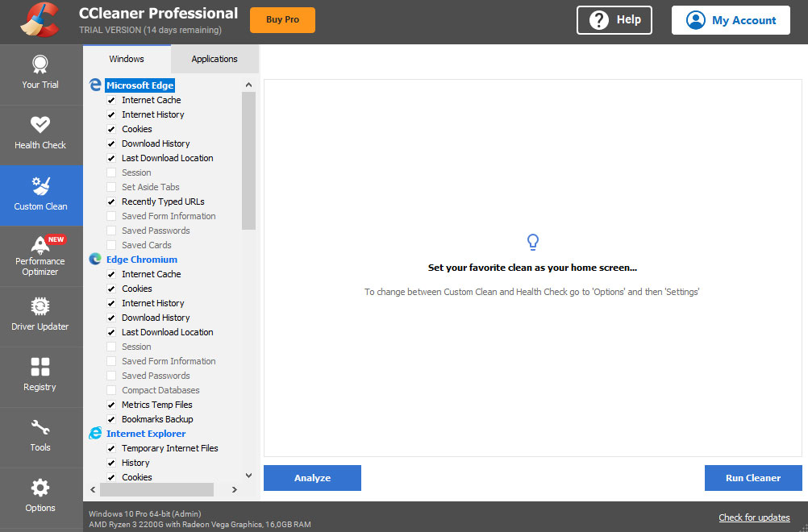The height and width of the screenshot is (532, 808).
Task: Click the 'Windows 10 Pro 64-bit (Admin)' text
Action: 145,513
